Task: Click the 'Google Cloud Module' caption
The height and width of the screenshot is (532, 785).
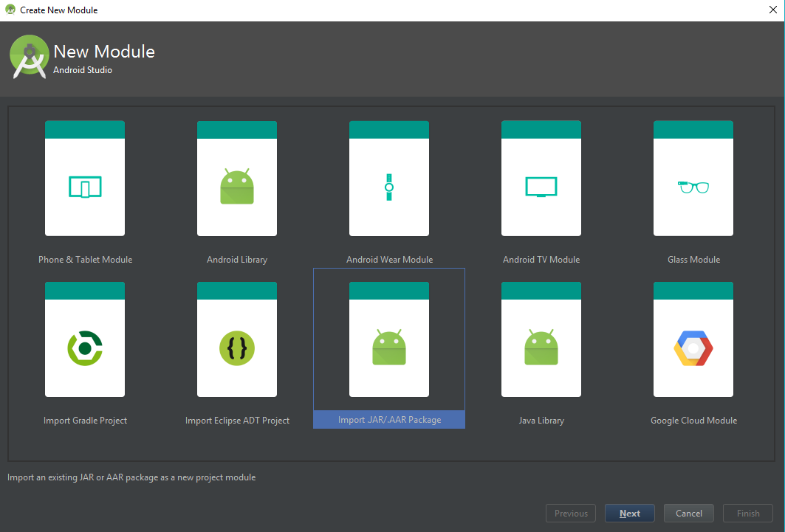Action: (693, 421)
